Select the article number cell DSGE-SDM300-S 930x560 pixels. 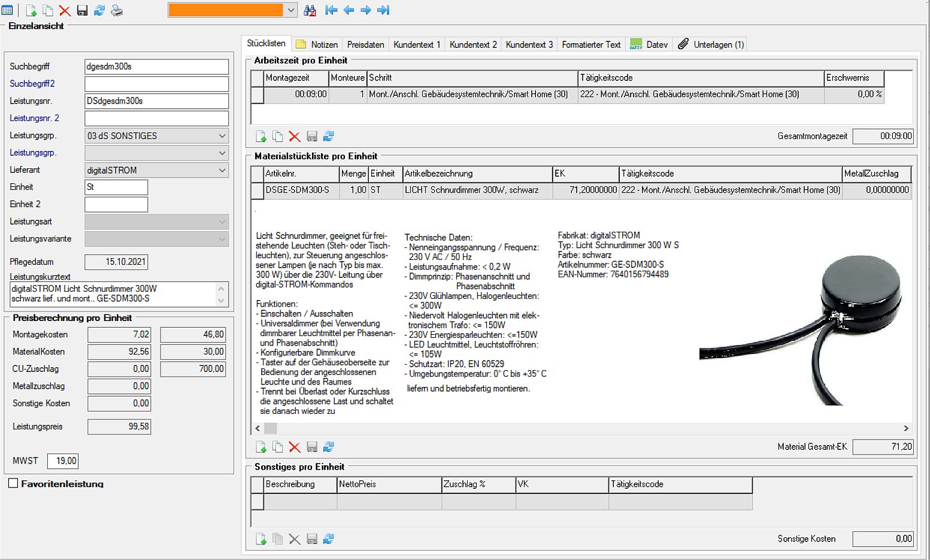[x=302, y=190]
